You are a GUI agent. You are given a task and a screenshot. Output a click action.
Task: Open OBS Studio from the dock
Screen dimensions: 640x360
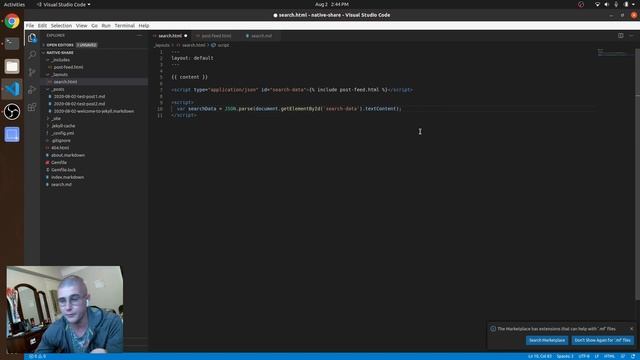(x=12, y=112)
